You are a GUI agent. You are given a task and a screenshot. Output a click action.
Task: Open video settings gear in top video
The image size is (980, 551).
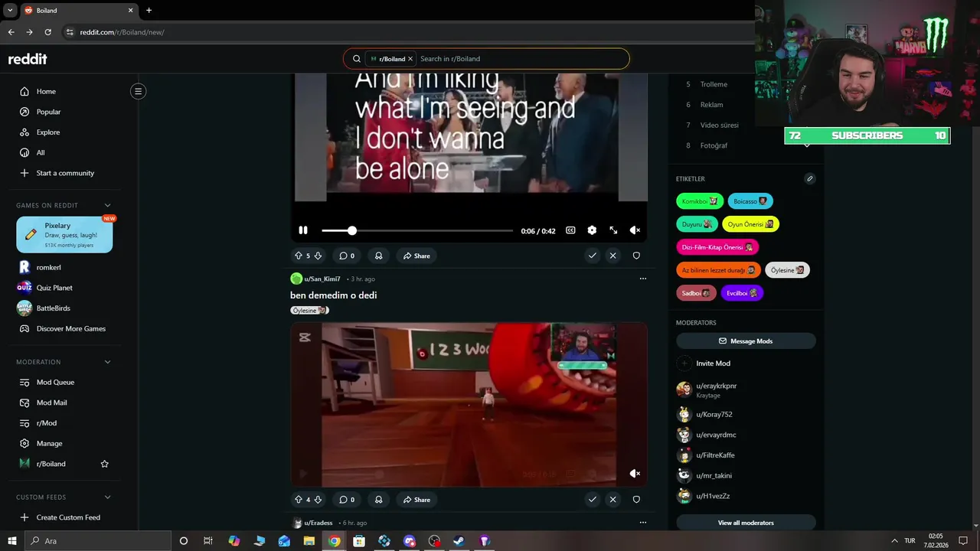click(x=592, y=230)
